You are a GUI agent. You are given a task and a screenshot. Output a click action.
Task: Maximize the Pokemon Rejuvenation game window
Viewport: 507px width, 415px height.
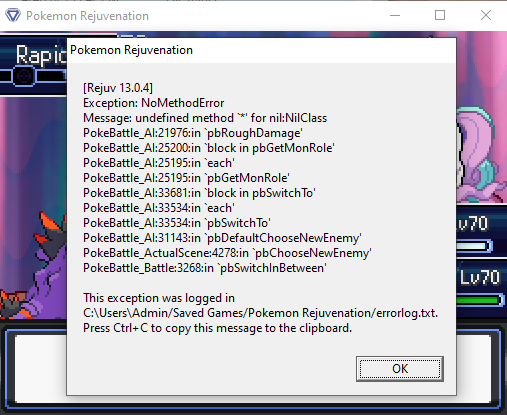440,15
